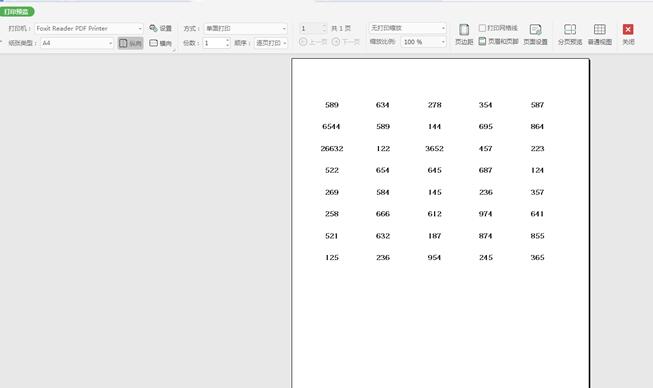The image size is (653, 388).
Task: Open page setup (页面设置)
Action: 535,34
